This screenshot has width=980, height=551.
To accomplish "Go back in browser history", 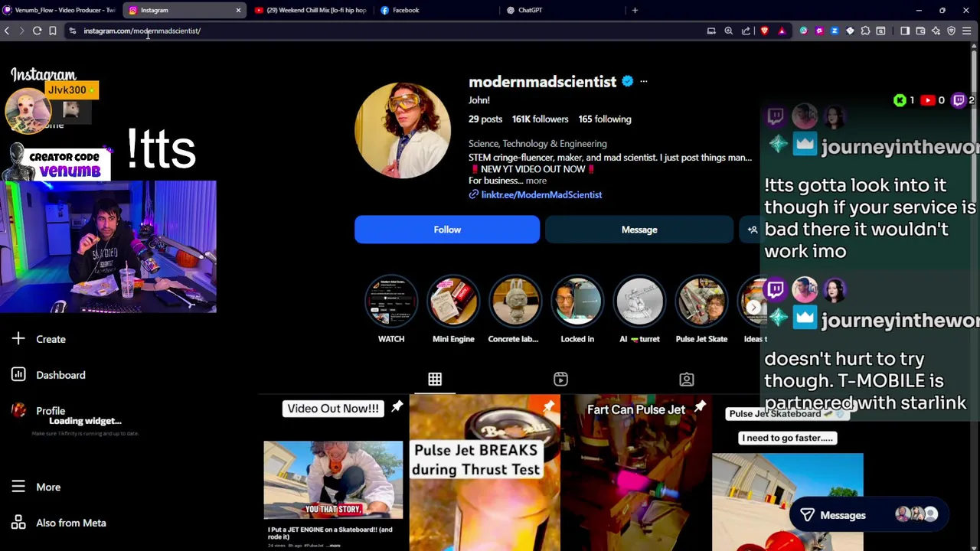I will click(7, 31).
